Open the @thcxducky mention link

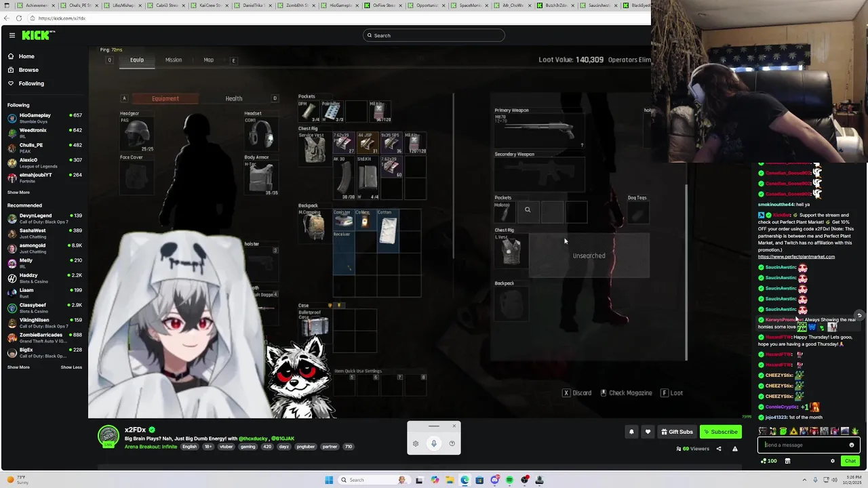(254, 439)
